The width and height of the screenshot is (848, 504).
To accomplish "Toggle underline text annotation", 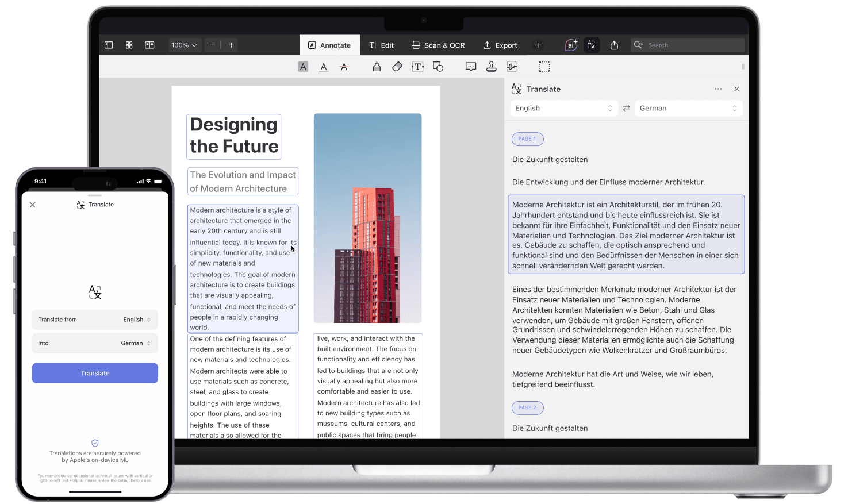I will pyautogui.click(x=324, y=67).
